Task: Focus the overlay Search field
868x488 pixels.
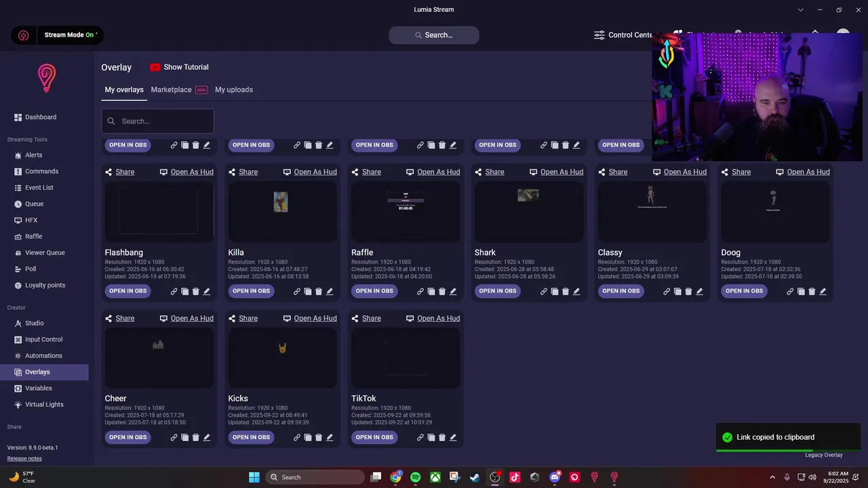Action: click(x=158, y=121)
